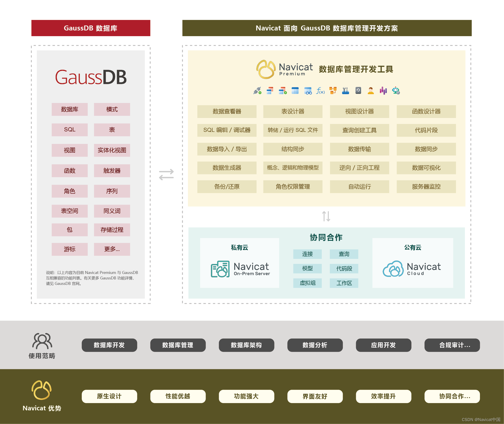This screenshot has height=424, width=504.
Task: Click the connection plug icon
Action: (257, 91)
